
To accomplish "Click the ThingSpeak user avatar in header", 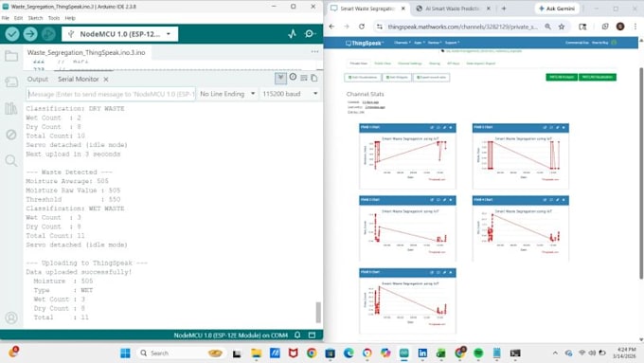I will point(614,43).
